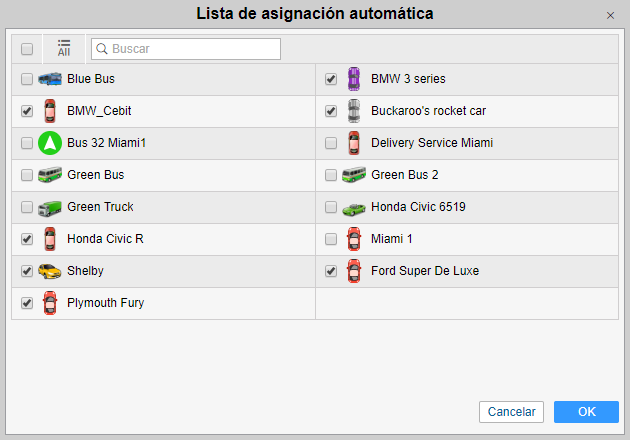The height and width of the screenshot is (440, 630).
Task: Select the Plymouth Fury label
Action: click(105, 303)
